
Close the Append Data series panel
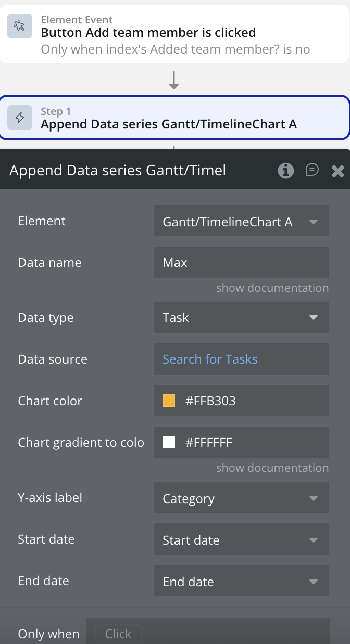point(338,171)
